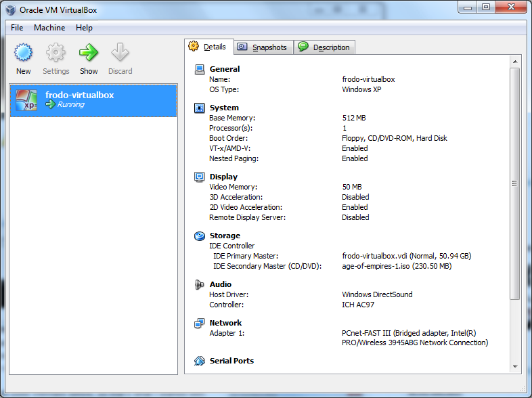Open the System section heading link
Screen dimensions: 532x398
(224, 108)
